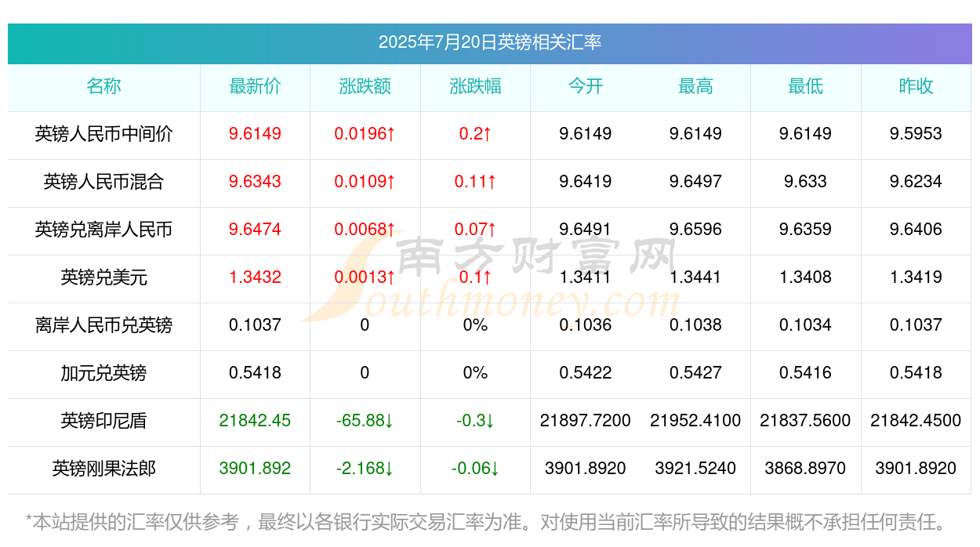Image resolution: width=980 pixels, height=547 pixels.
Task: Click change amount 0.0068↑
Action: click(x=365, y=230)
